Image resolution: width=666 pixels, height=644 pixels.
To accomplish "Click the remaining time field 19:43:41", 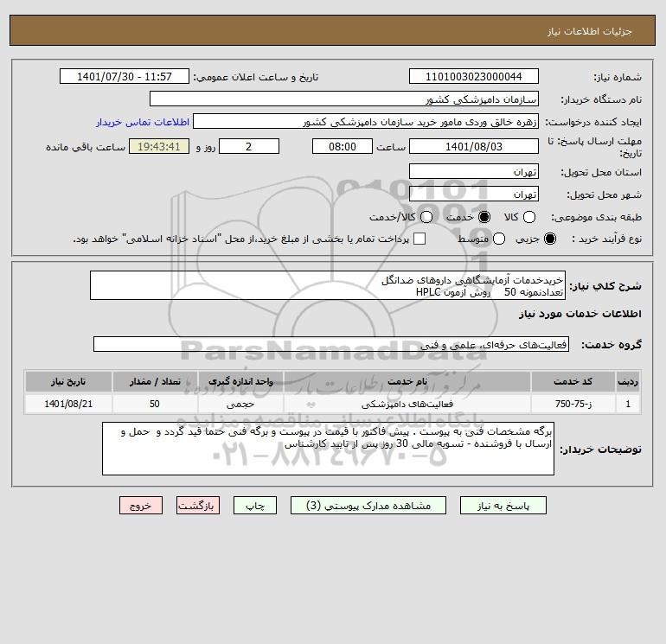I will [x=159, y=146].
